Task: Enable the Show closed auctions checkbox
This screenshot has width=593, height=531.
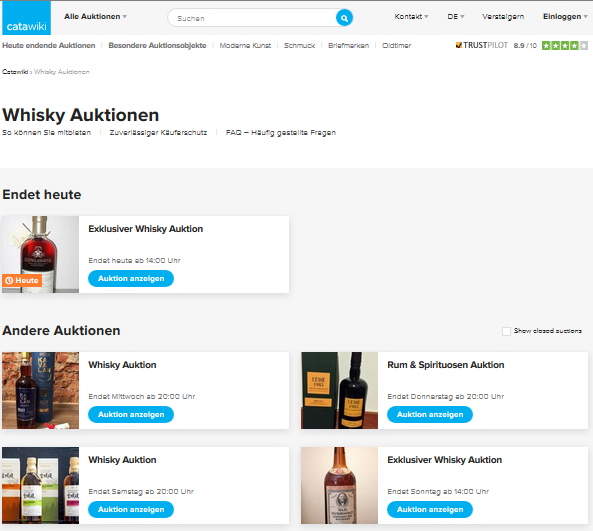Action: click(x=506, y=331)
